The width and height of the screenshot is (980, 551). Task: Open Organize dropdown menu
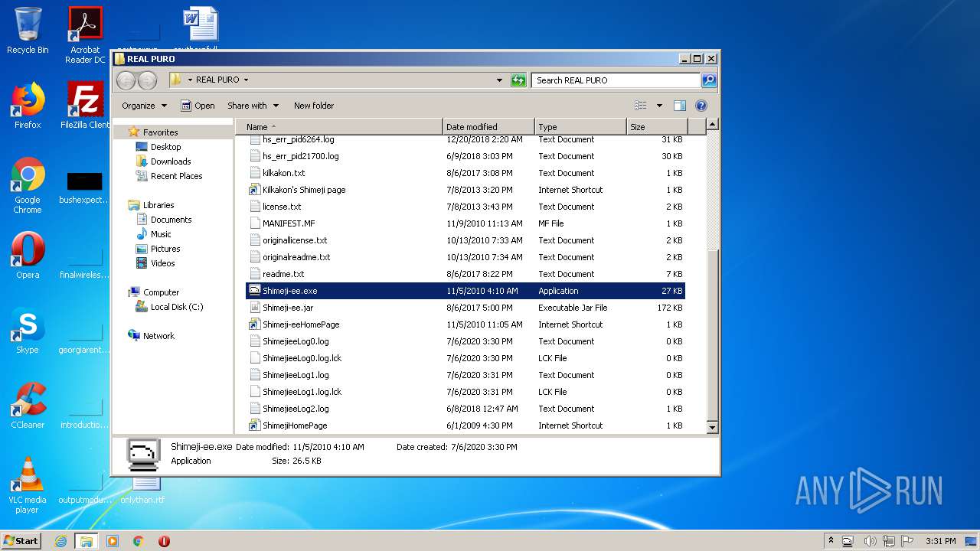click(x=144, y=106)
